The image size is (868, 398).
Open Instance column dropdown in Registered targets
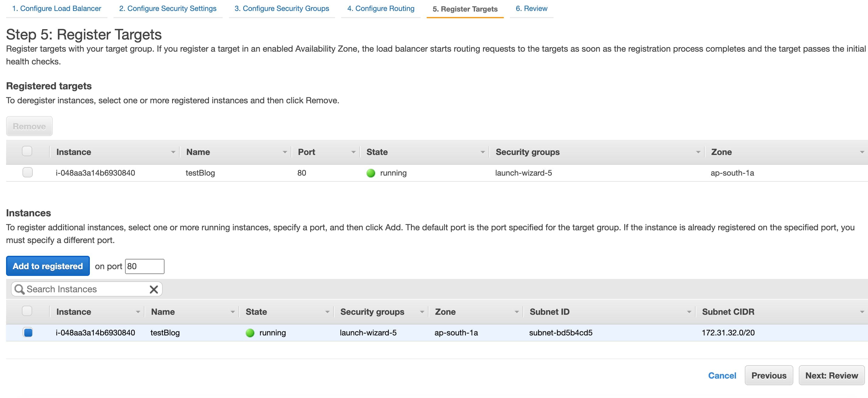coord(173,153)
